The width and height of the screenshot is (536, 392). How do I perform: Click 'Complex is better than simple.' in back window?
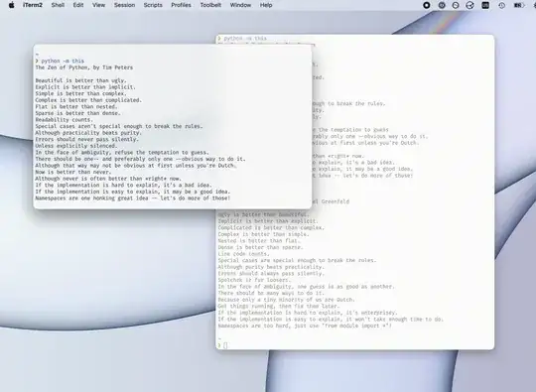pos(263,234)
